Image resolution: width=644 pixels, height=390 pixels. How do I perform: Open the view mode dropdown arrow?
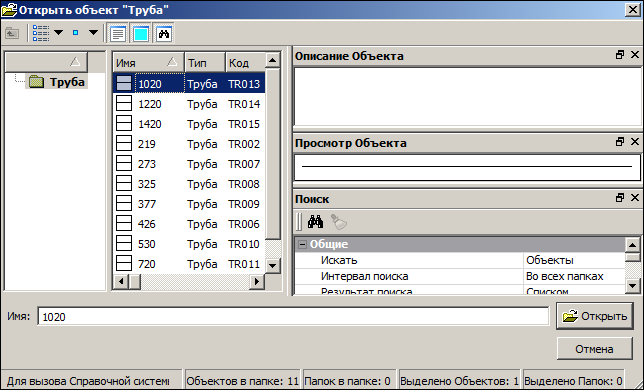tap(58, 32)
